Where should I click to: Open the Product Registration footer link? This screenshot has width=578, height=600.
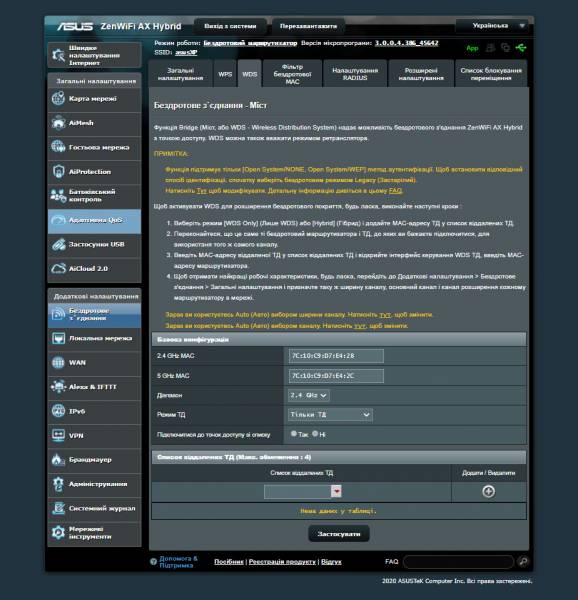(282, 562)
